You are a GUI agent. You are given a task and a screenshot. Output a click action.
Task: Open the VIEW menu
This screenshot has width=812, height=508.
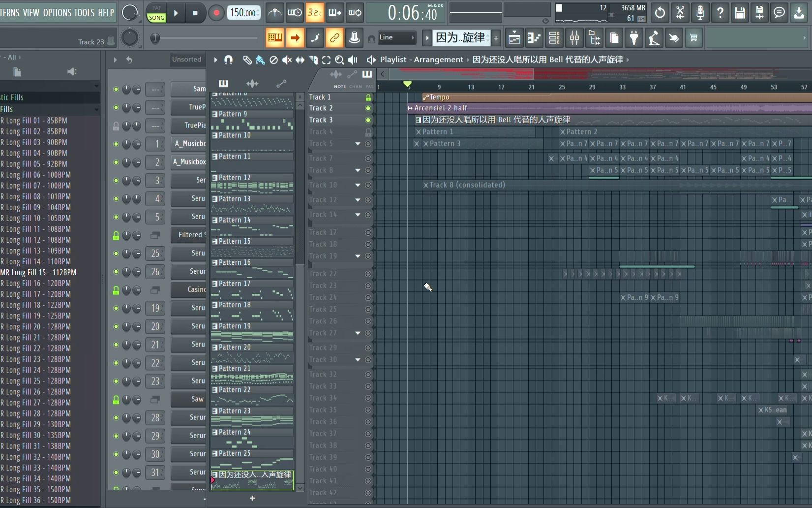[x=31, y=13]
